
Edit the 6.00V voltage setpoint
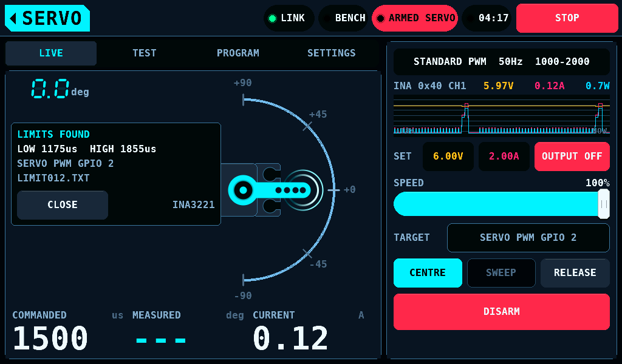(x=448, y=157)
